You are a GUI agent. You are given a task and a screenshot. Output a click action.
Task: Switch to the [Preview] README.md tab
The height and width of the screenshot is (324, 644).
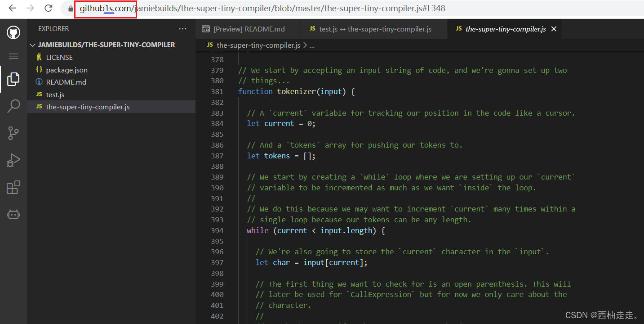click(248, 29)
